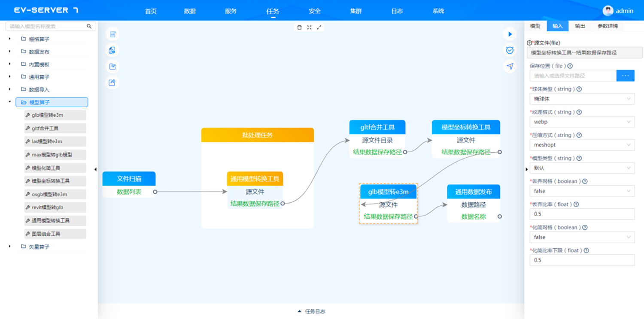Click the search magnifier in model search box
Image resolution: width=644 pixels, height=319 pixels.
(89, 26)
